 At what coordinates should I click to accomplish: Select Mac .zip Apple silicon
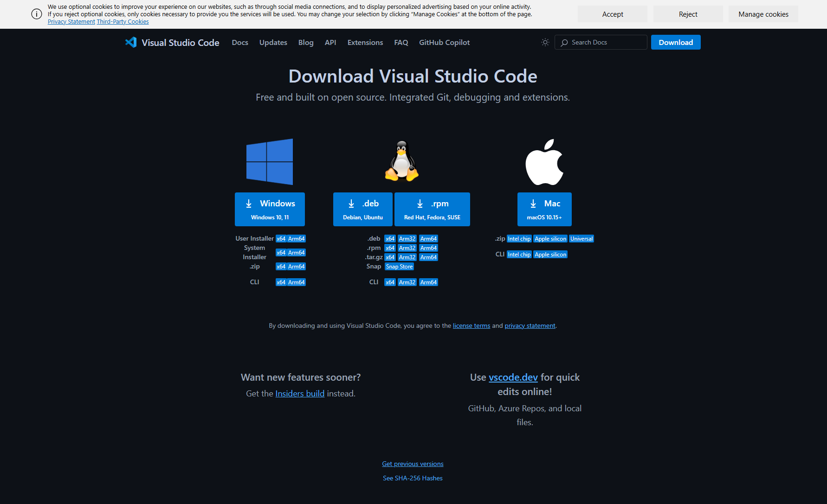[x=550, y=239]
